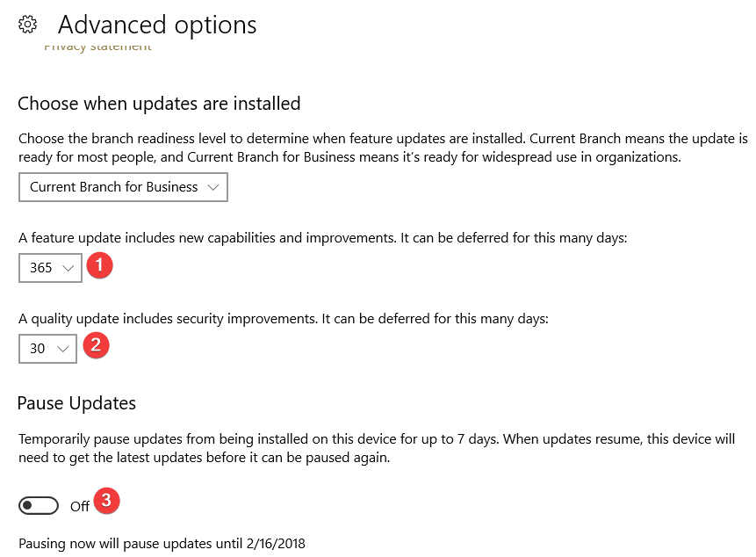Toggle the Pause Updates switch on
Screen dimensions: 756x557
coord(39,505)
